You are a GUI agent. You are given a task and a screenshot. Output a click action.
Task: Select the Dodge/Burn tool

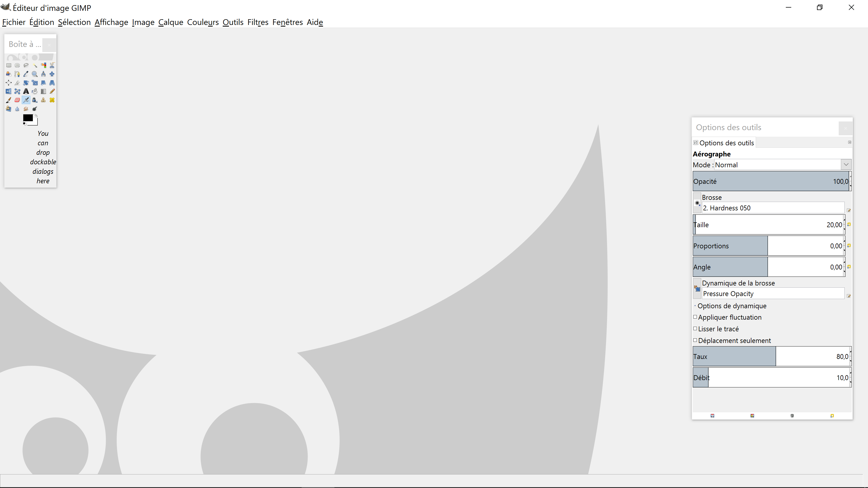coord(35,109)
